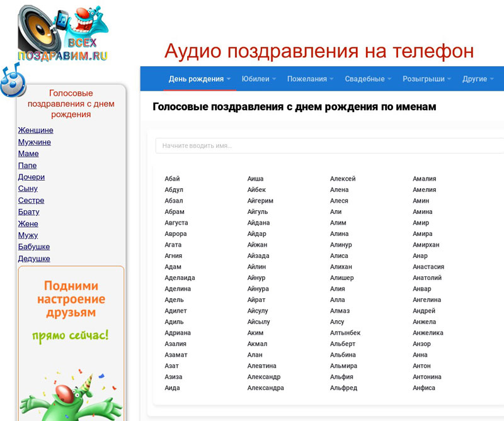Open the Пожелания dropdown
This screenshot has height=421, width=504.
click(310, 79)
